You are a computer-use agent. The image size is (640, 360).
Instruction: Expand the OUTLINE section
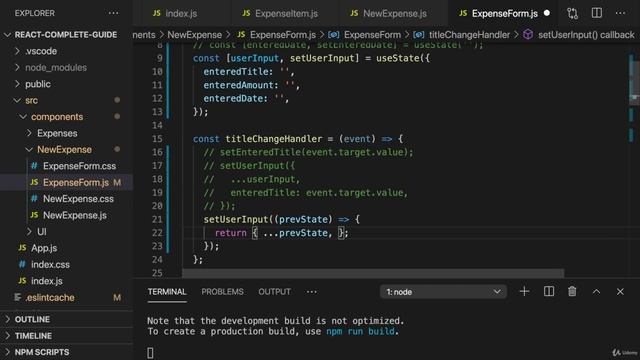click(7, 319)
